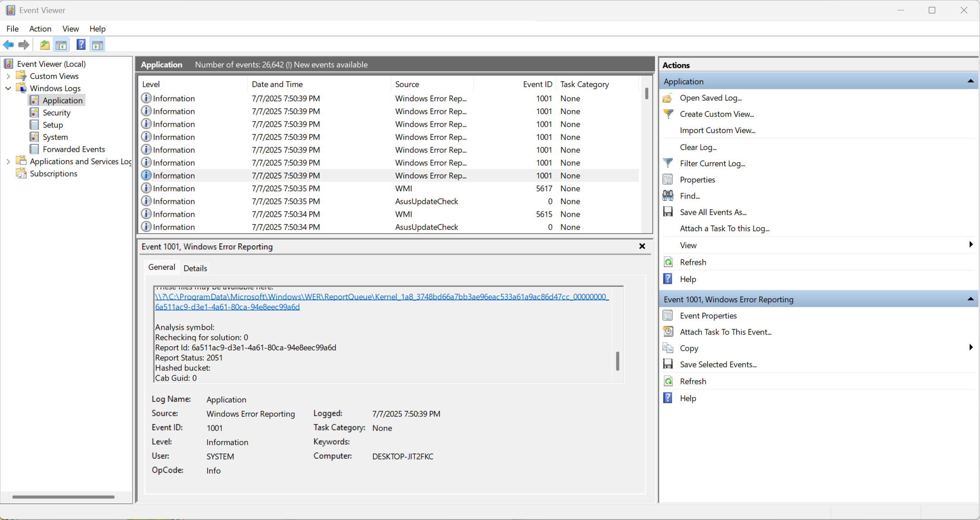Click Attach a Task To this Log

click(724, 228)
